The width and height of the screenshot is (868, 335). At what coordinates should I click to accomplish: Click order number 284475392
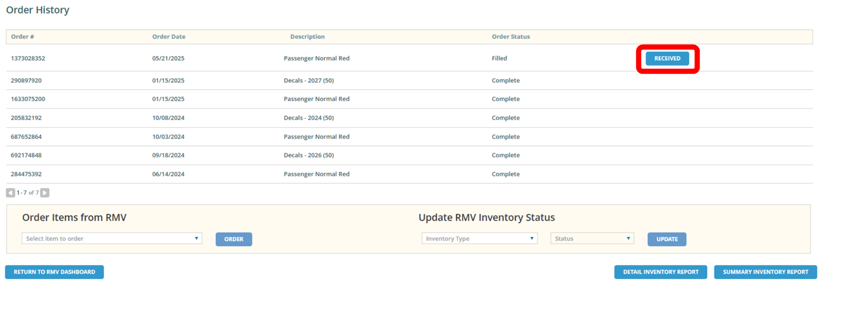point(26,174)
